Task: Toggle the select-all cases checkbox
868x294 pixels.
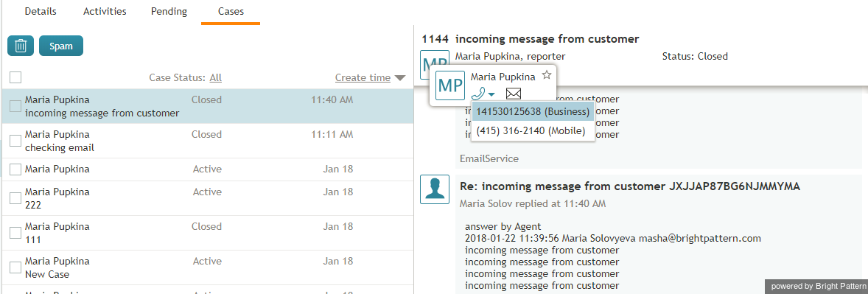Action: tap(15, 77)
